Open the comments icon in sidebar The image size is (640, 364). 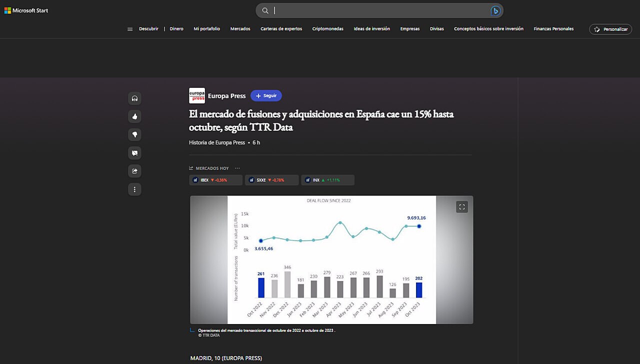134,153
